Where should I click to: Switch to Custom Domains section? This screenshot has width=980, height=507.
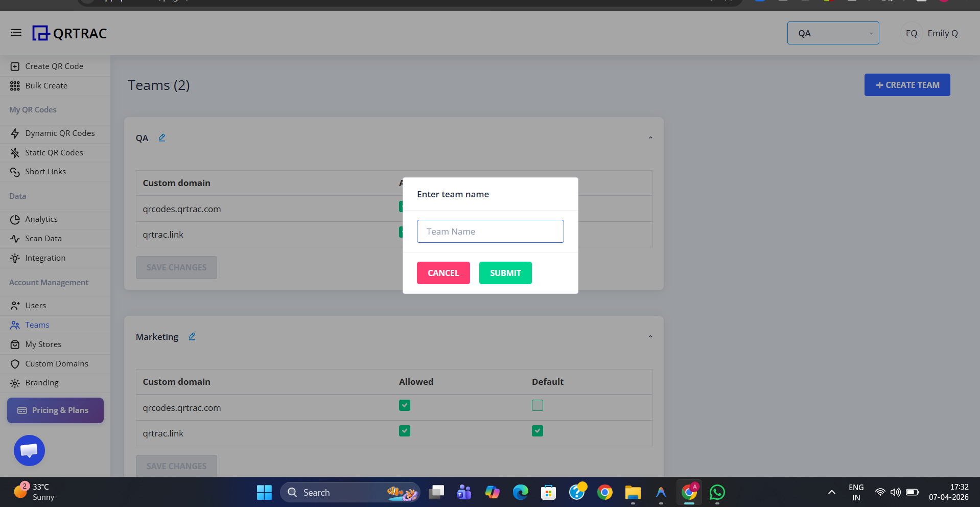coord(56,363)
